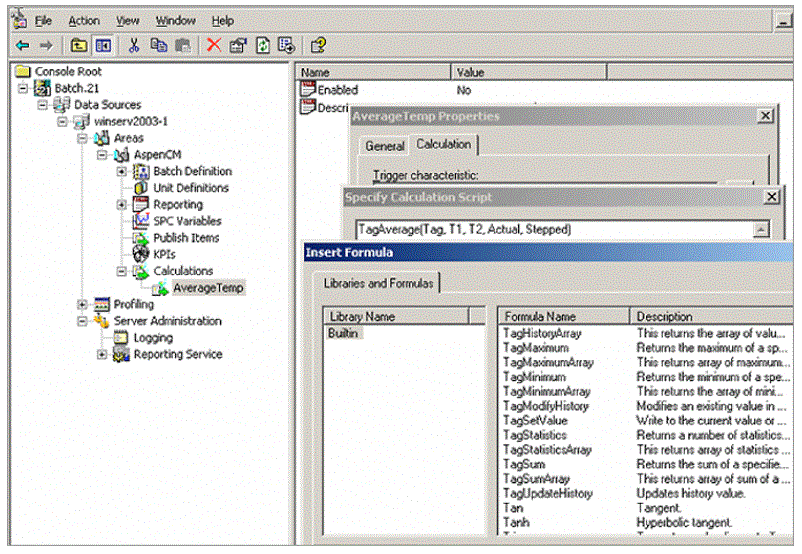
Task: Toggle the Show/Hide console tree icon
Action: [103, 46]
